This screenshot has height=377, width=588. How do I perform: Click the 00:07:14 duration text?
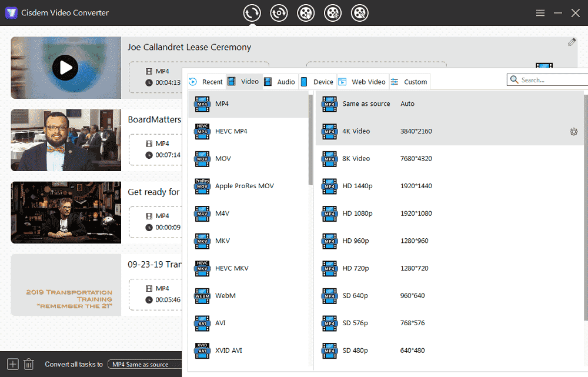click(x=168, y=155)
